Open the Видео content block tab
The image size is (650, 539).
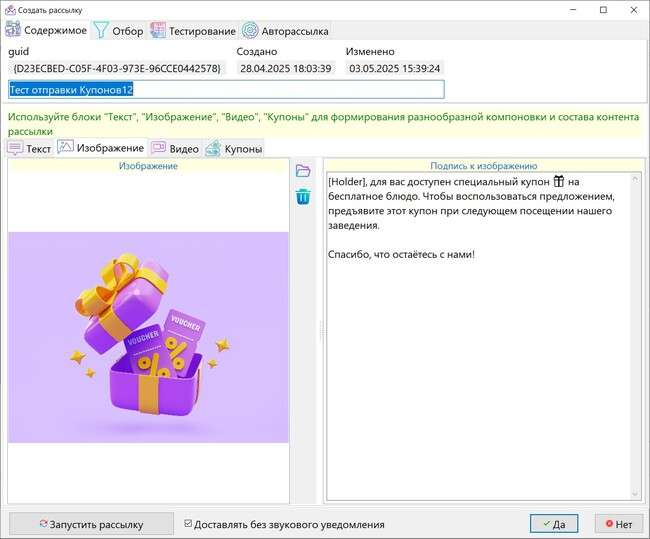point(174,149)
